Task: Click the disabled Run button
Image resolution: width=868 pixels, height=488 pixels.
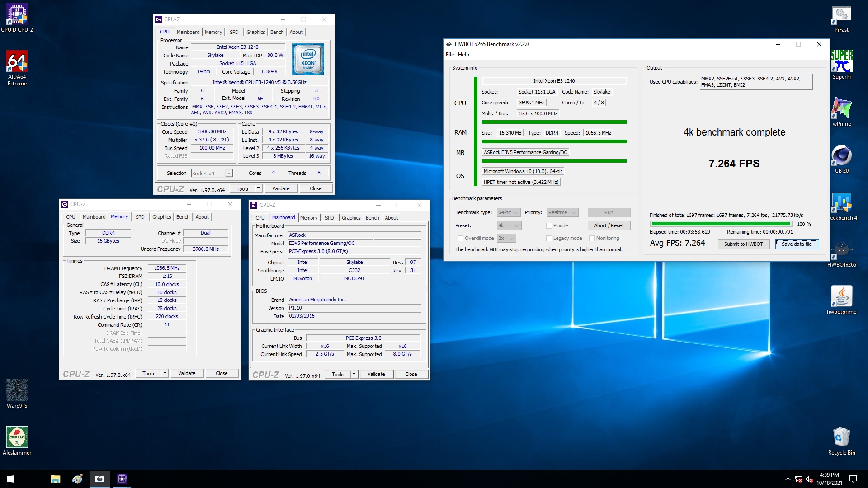Action: click(x=609, y=212)
